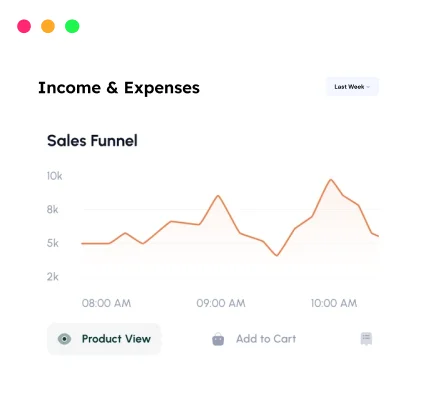Screen dimensions: 421x400
Task: Click the red window dot
Action: point(24,26)
